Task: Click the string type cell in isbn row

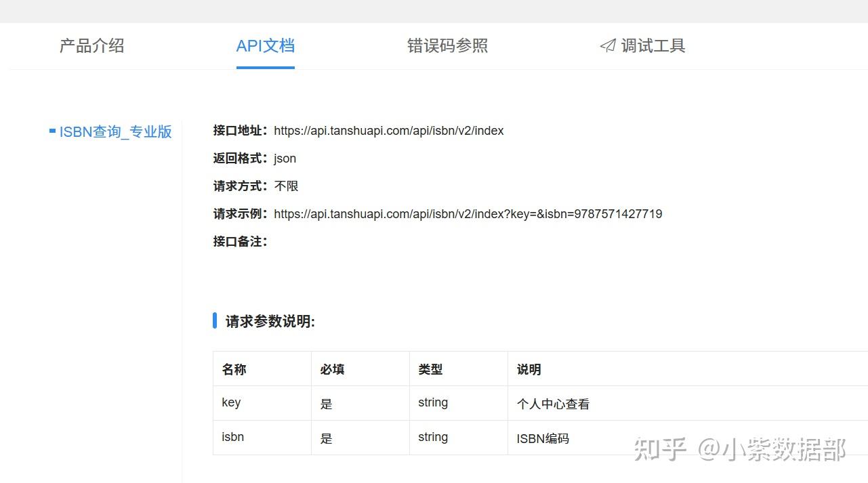Action: coord(459,438)
